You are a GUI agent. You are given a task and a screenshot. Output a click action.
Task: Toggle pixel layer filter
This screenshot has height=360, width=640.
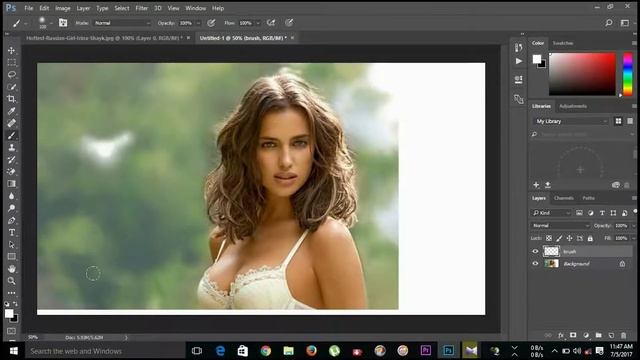(579, 213)
